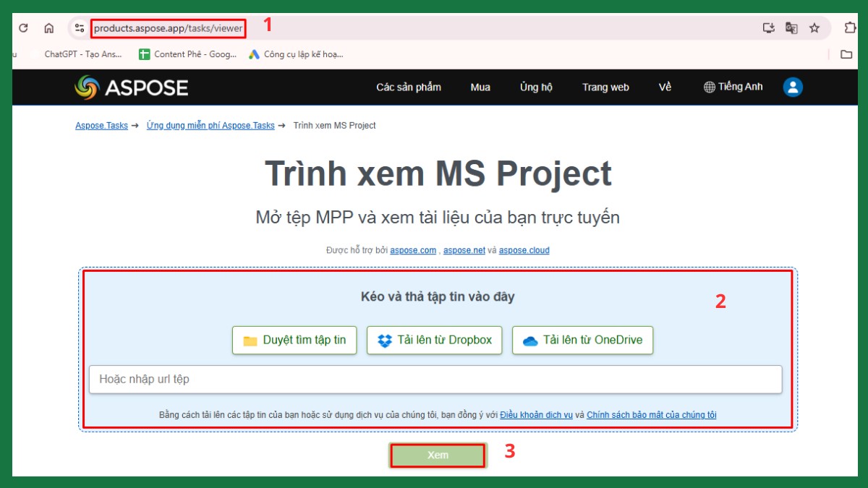868x488 pixels.
Task: Click the address bar URL products.aspose.app
Action: (x=169, y=28)
